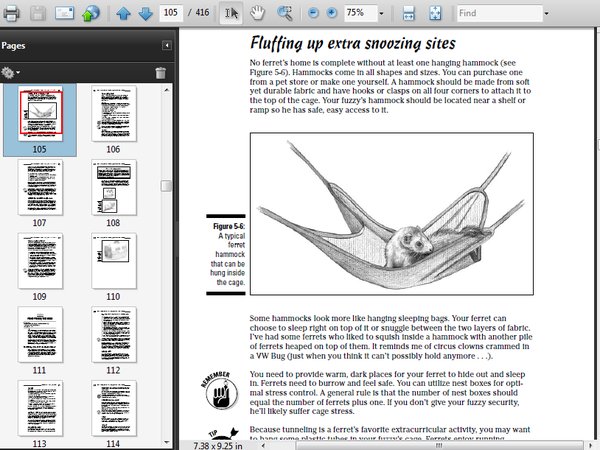Click the Find search field

497,14
